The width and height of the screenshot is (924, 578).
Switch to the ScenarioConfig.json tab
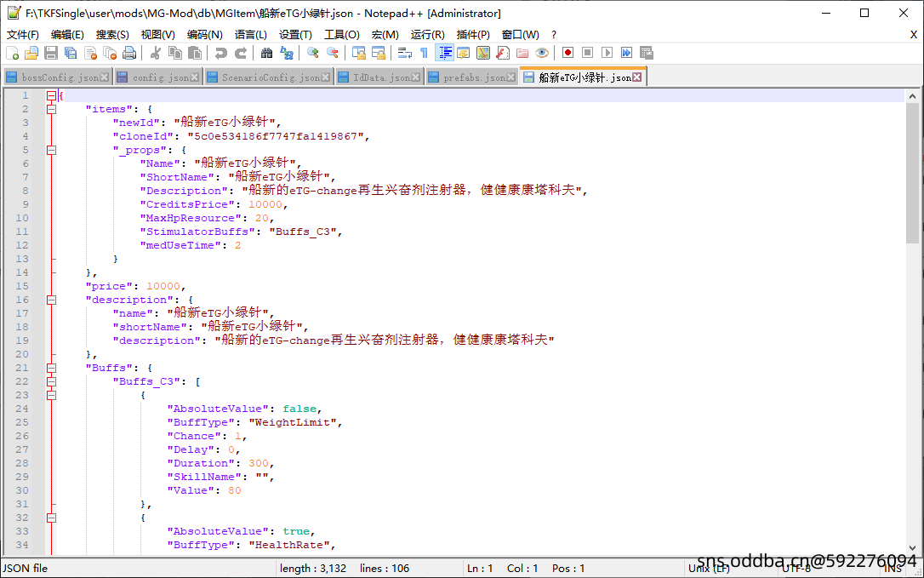271,77
